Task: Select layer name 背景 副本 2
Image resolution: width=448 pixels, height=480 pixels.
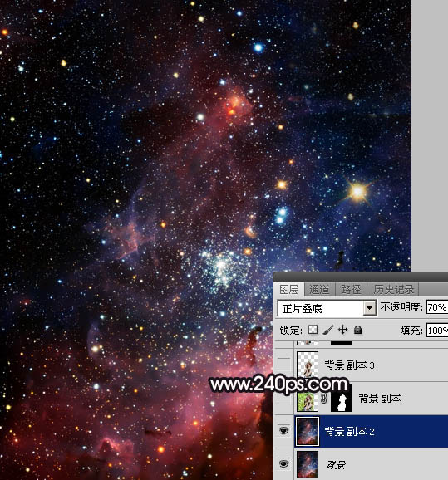Action: [x=350, y=432]
